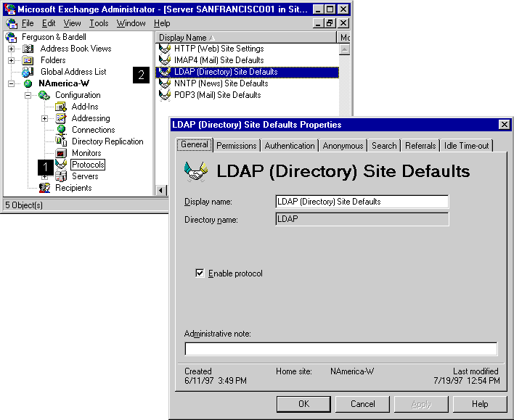Viewport: 514px width, 420px height.
Task: Open the Help menu
Action: tap(162, 24)
